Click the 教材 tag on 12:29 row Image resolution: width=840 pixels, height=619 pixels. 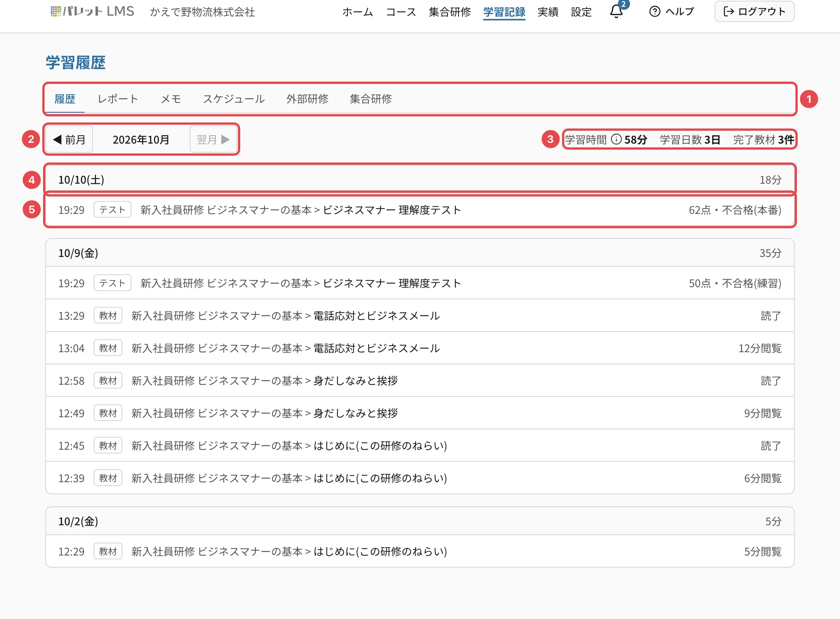point(108,551)
